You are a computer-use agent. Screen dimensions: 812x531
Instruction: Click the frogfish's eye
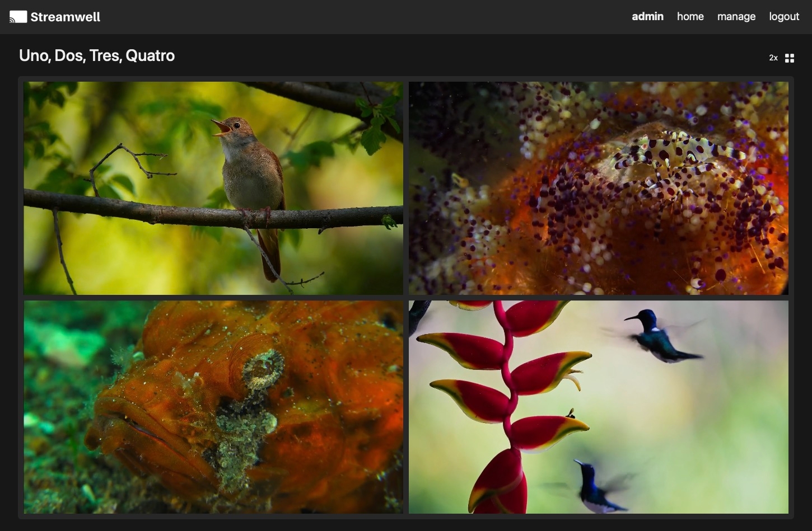tap(262, 370)
